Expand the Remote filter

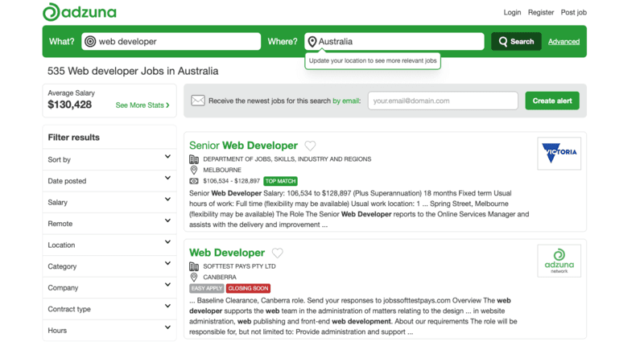pos(109,224)
